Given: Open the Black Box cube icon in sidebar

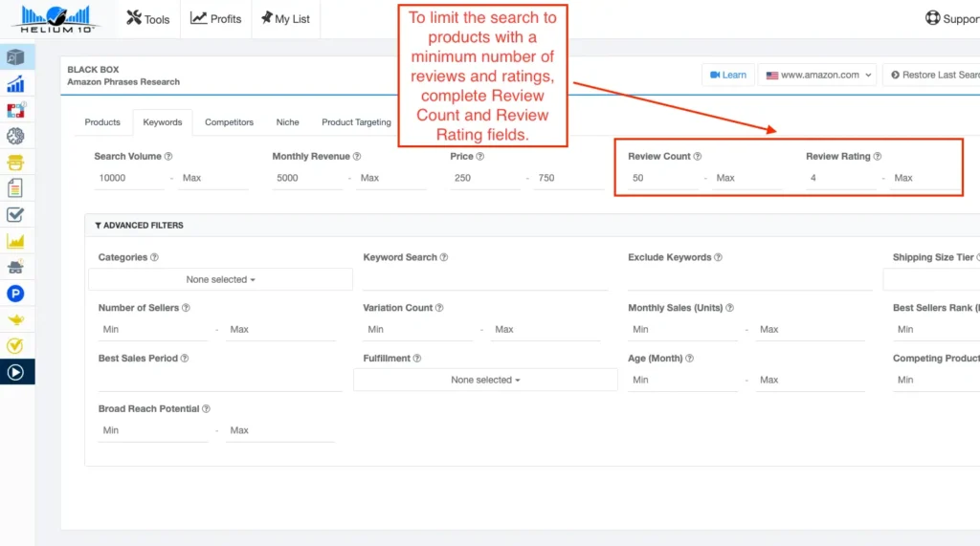Looking at the screenshot, I should coord(15,57).
